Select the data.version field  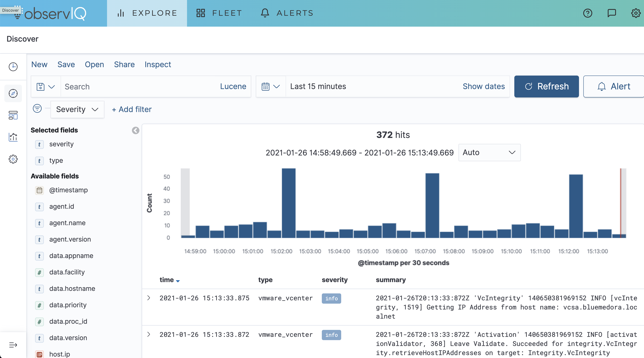68,338
